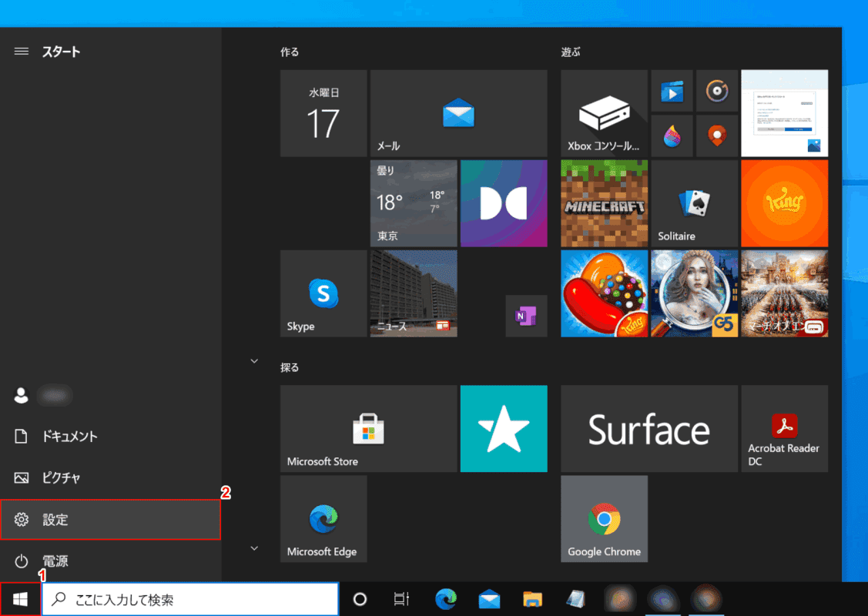
Task: Launch the Minecraft tile
Action: point(604,203)
